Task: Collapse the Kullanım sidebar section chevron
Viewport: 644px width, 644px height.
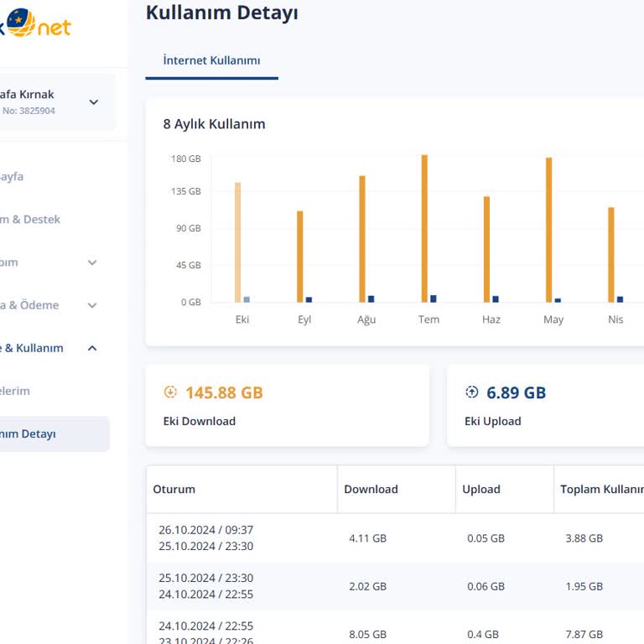Action: pos(92,348)
